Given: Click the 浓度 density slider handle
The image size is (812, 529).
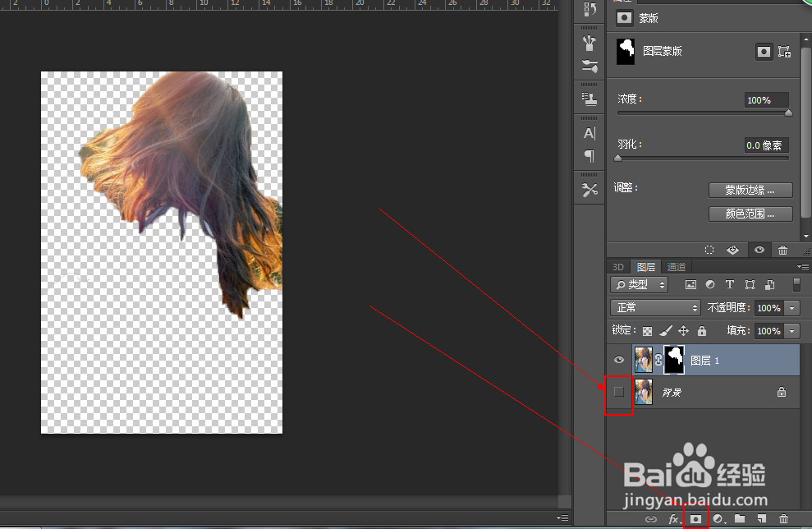Looking at the screenshot, I should pos(788,113).
